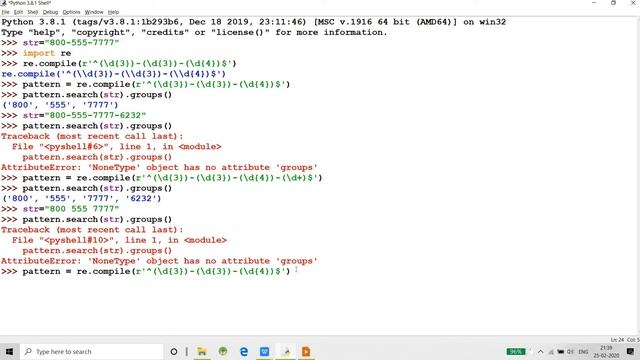
Task: Open File Explorer from the taskbar
Action: (x=202, y=351)
